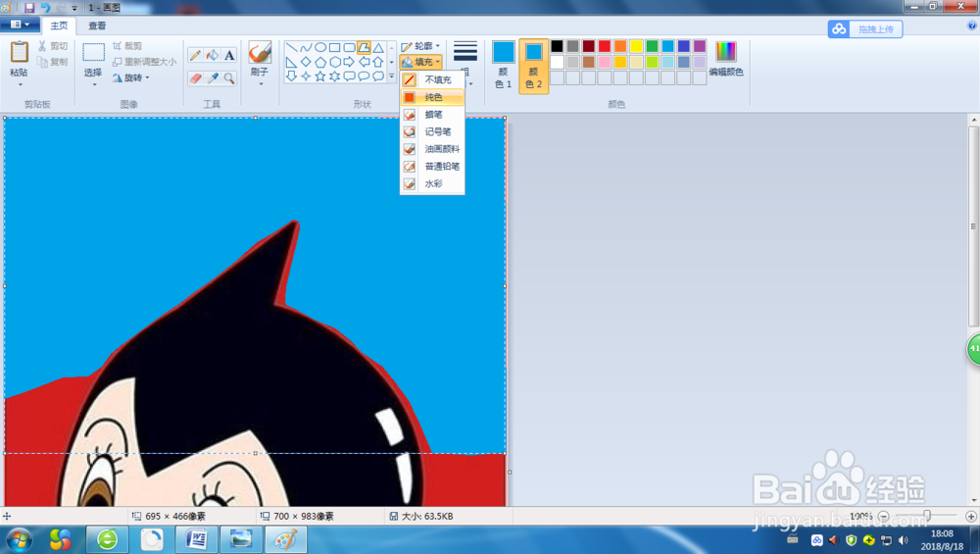Choose the Up arrow shape
980x554 pixels.
[378, 62]
